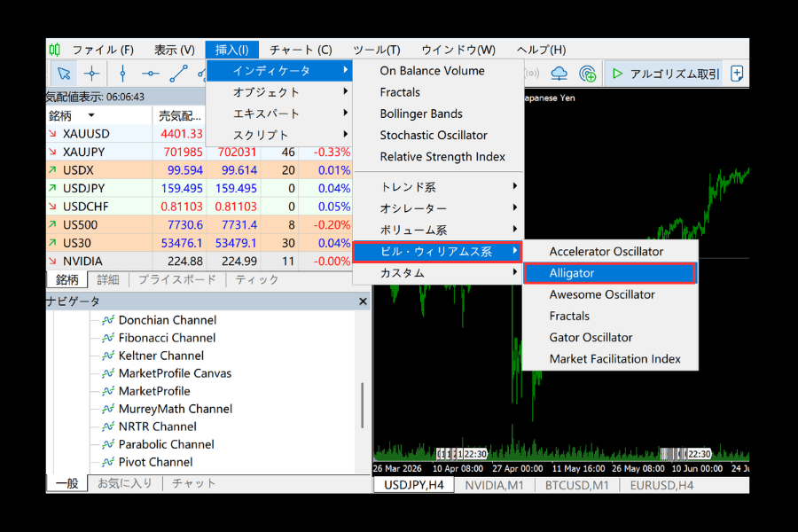Pick the vertical line drawing tool
Screen dimensions: 798x532
pos(122,74)
